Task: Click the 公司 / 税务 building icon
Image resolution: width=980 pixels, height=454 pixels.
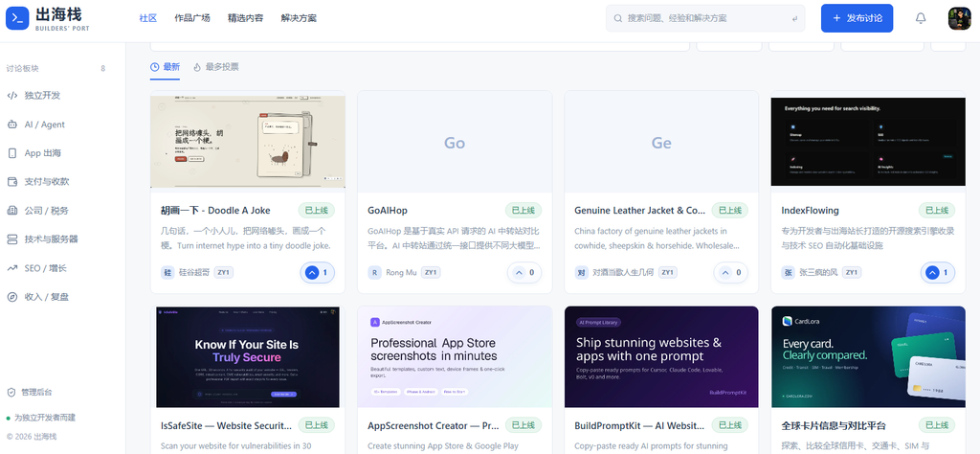Action: 11,211
